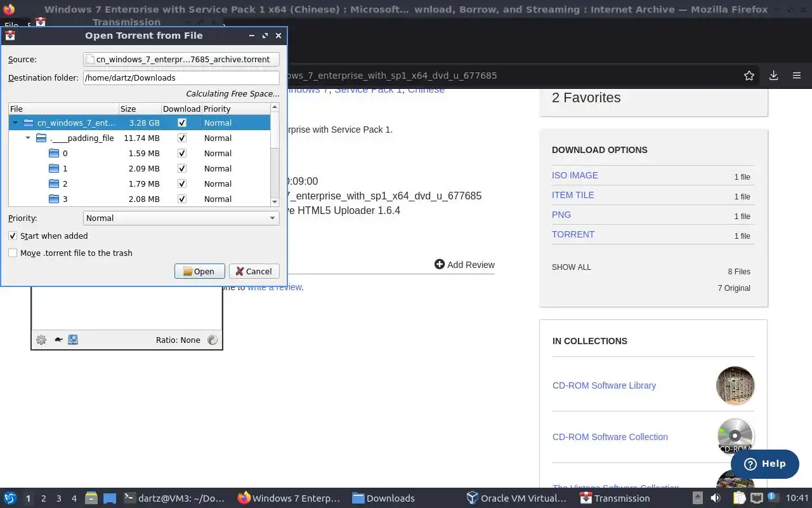This screenshot has width=812, height=508.
Task: Click the folder icon of .____padding_file row
Action: click(x=41, y=138)
